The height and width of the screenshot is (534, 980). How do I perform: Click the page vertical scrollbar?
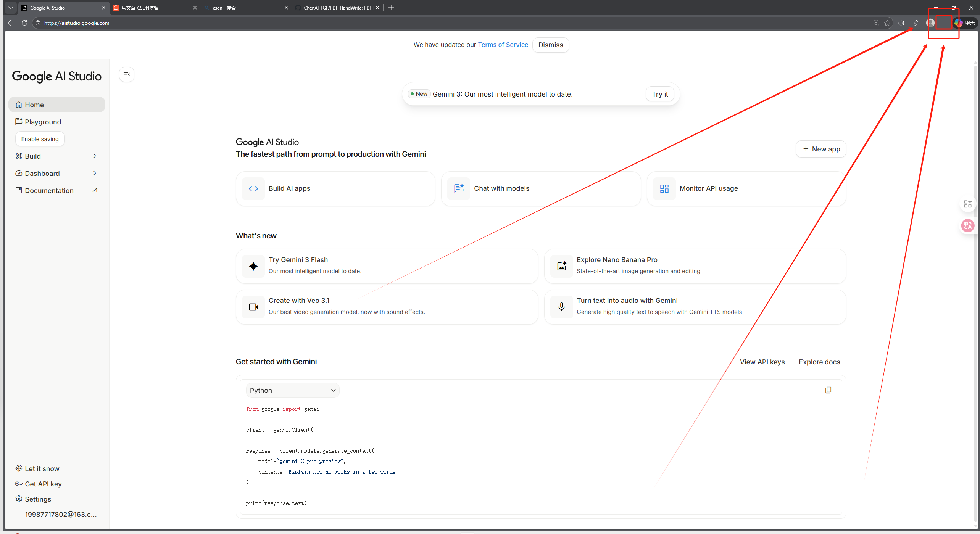point(975,267)
